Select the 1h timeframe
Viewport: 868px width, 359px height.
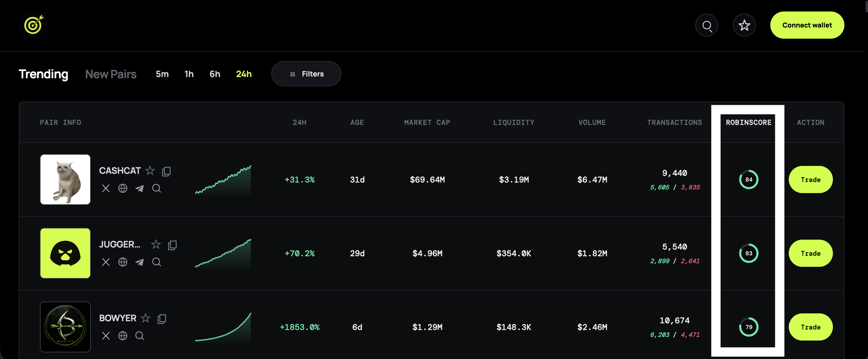point(189,74)
